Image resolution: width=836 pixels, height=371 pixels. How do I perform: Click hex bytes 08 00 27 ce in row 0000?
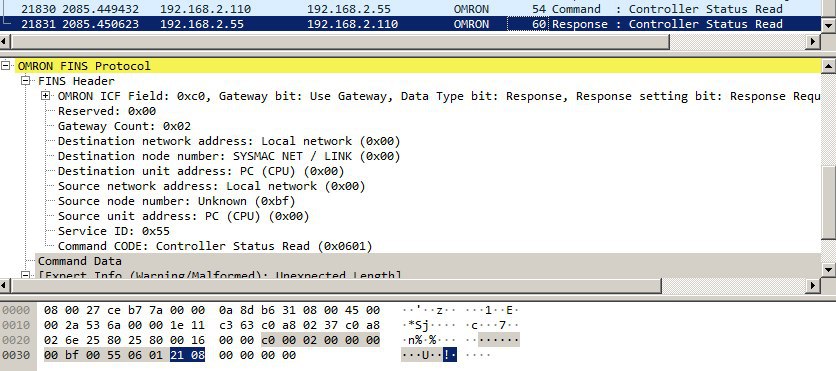click(x=78, y=310)
